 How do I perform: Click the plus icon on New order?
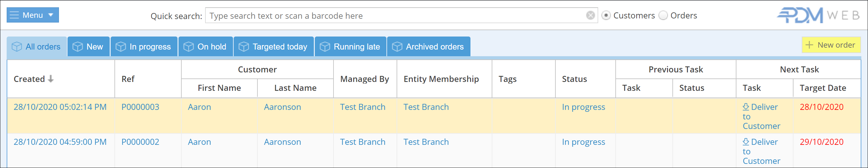(809, 45)
